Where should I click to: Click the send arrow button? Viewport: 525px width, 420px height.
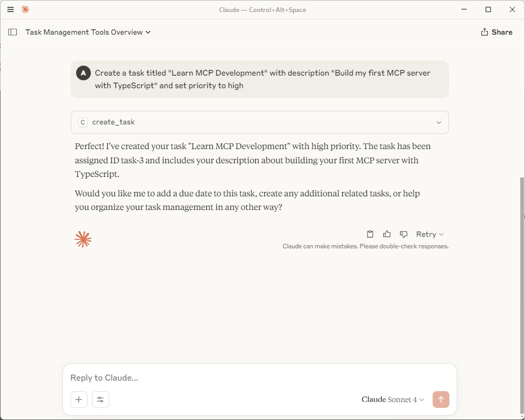click(x=440, y=400)
